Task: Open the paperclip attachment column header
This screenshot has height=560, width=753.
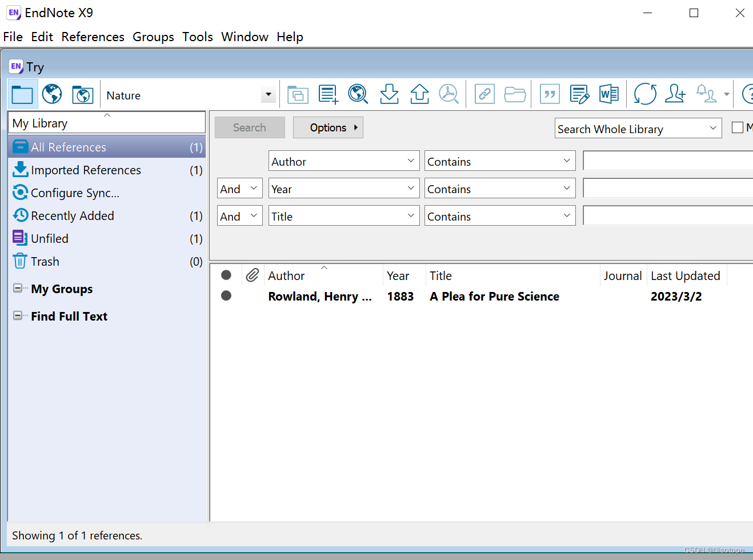Action: [x=253, y=275]
